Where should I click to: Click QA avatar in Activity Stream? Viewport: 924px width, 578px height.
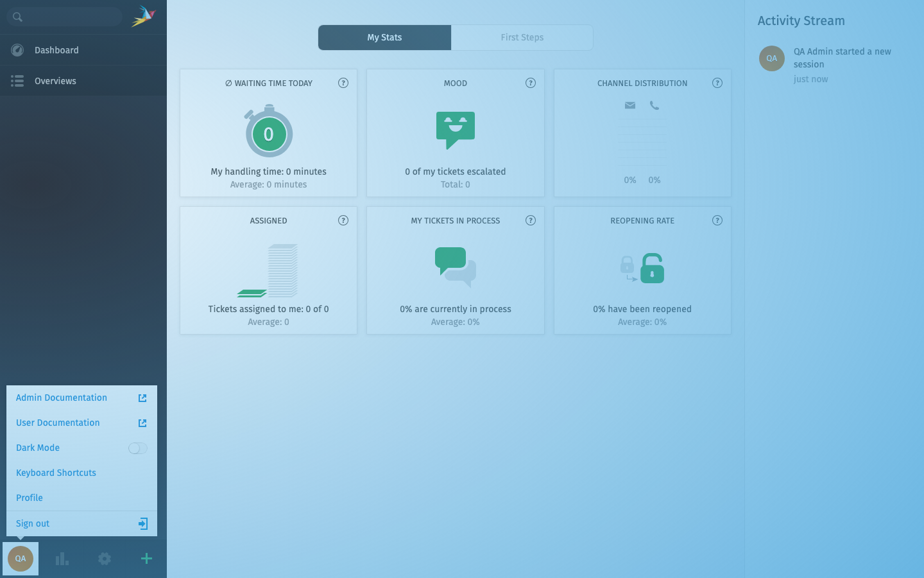772,58
